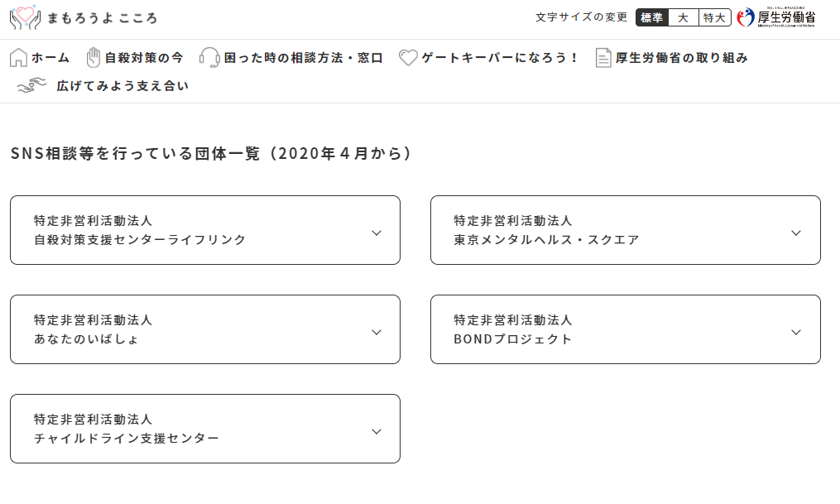
Task: Switch font size to 大
Action: (x=683, y=17)
